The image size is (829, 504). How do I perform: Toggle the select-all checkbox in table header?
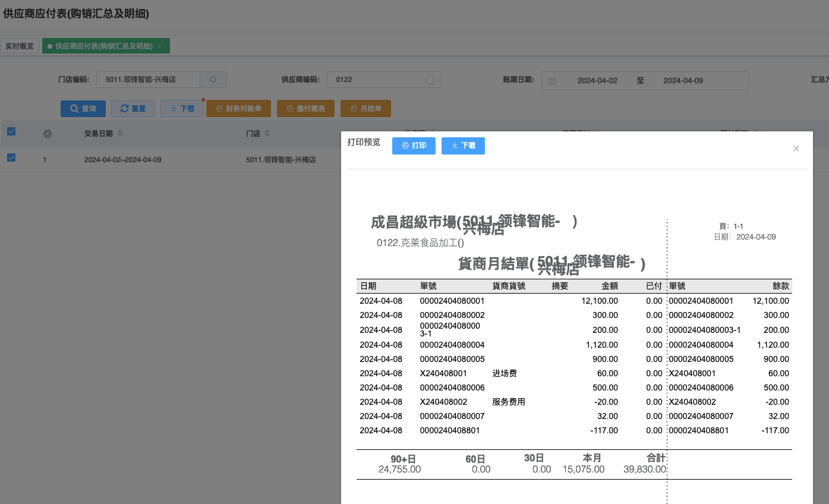[x=11, y=132]
